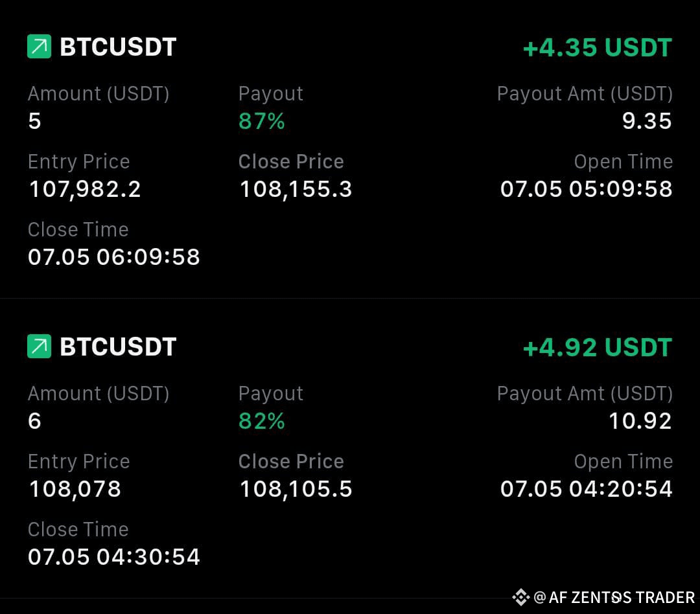The height and width of the screenshot is (614, 700).
Task: Click the +4.92 USDT profit amount
Action: coord(597,348)
